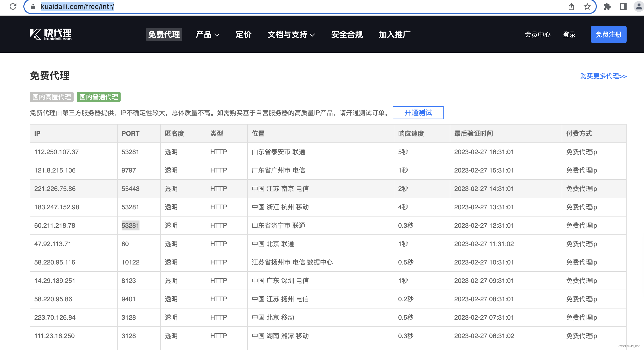Click location 山东省泰安市 联通
This screenshot has width=644, height=350.
click(x=278, y=152)
